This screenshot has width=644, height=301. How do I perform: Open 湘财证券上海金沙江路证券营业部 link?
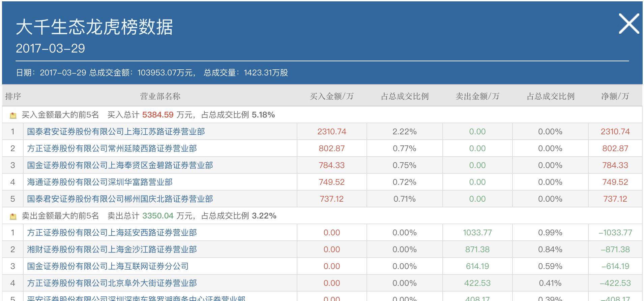pyautogui.click(x=112, y=249)
